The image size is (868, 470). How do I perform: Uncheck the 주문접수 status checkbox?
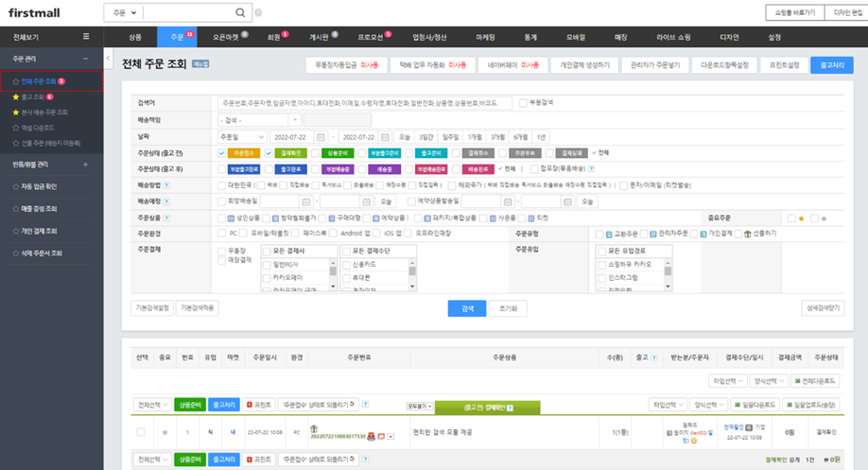221,153
